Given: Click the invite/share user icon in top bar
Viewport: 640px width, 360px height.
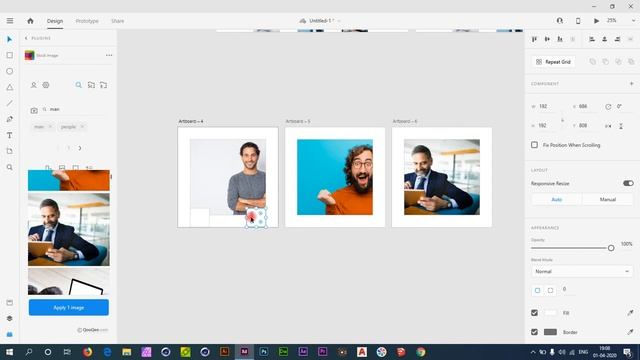Looking at the screenshot, I should 560,21.
